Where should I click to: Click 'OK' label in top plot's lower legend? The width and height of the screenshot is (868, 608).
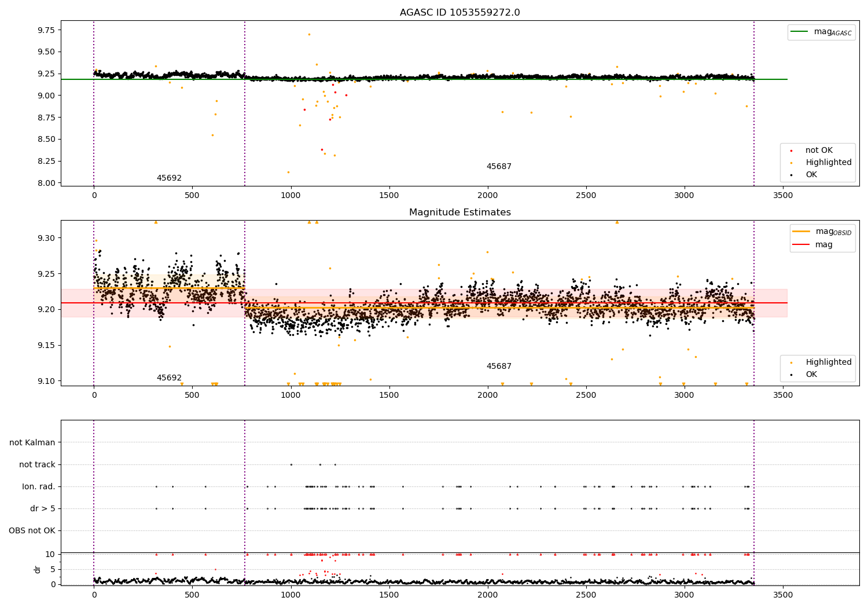[x=811, y=175]
